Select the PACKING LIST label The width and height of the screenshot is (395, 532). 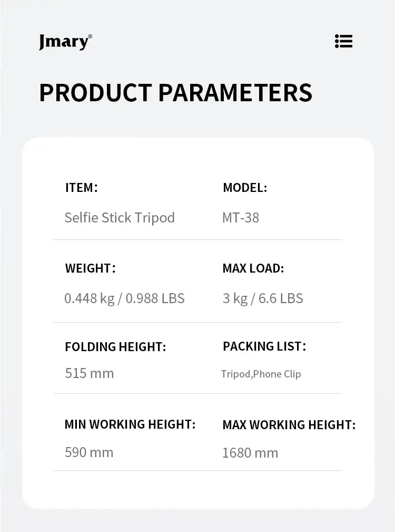tap(264, 346)
